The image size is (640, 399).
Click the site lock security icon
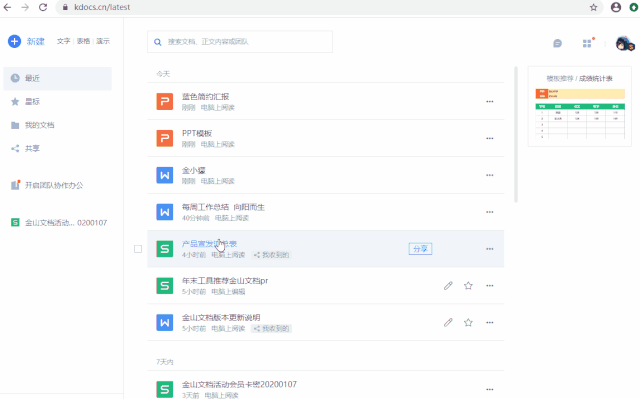65,7
